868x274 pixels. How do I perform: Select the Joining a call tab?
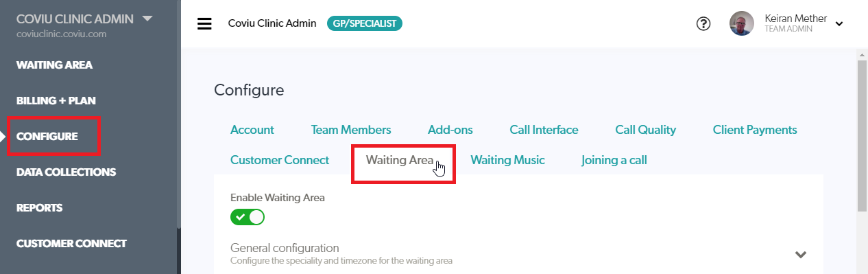click(614, 160)
